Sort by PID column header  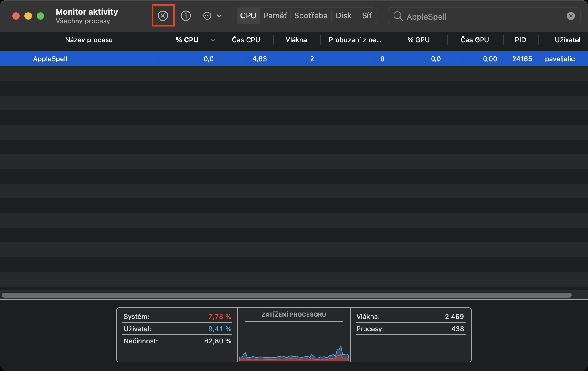[520, 40]
